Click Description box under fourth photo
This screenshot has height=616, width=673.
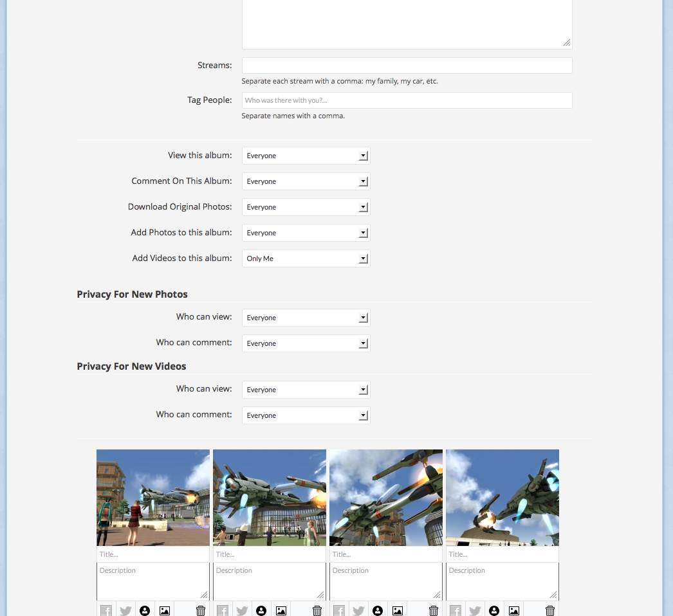[x=502, y=582]
